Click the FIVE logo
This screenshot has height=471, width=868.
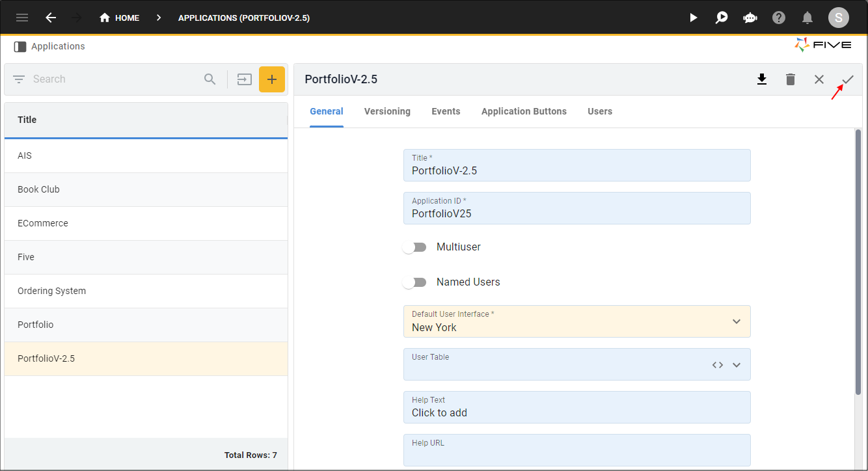click(x=823, y=45)
